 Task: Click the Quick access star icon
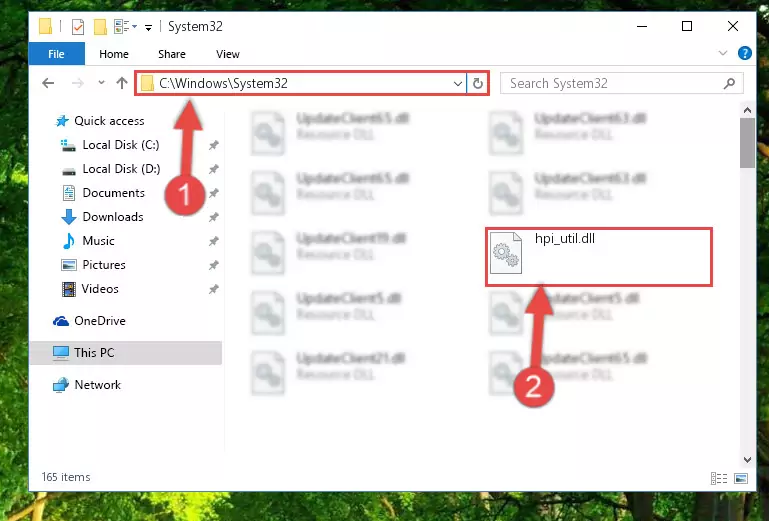(62, 121)
